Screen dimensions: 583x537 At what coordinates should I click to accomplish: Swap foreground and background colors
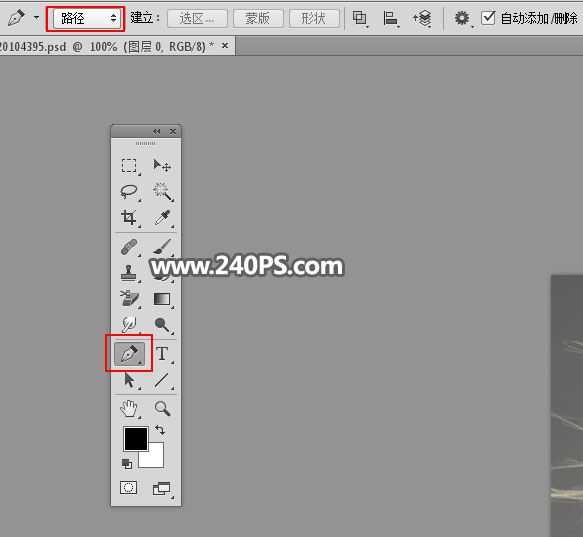(160, 430)
